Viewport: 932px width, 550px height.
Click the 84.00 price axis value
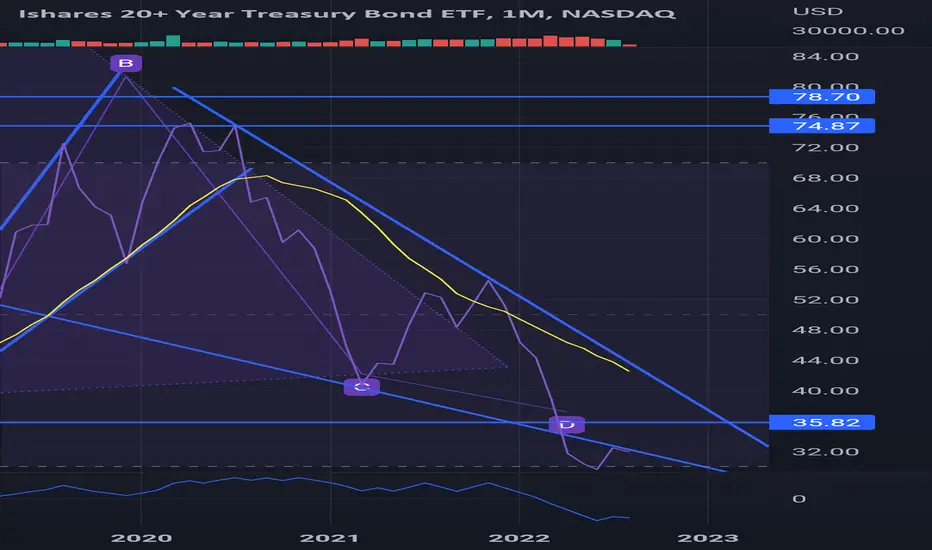826,56
